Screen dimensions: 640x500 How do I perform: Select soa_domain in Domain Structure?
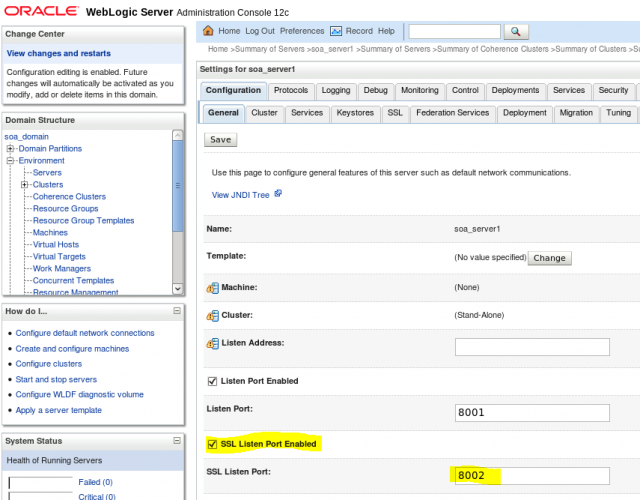27,137
